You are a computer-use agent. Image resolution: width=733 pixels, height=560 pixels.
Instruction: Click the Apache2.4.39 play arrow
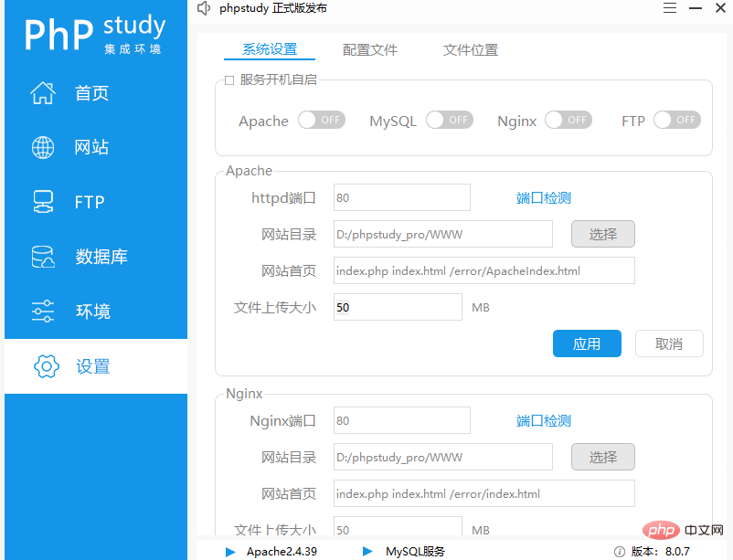[230, 552]
